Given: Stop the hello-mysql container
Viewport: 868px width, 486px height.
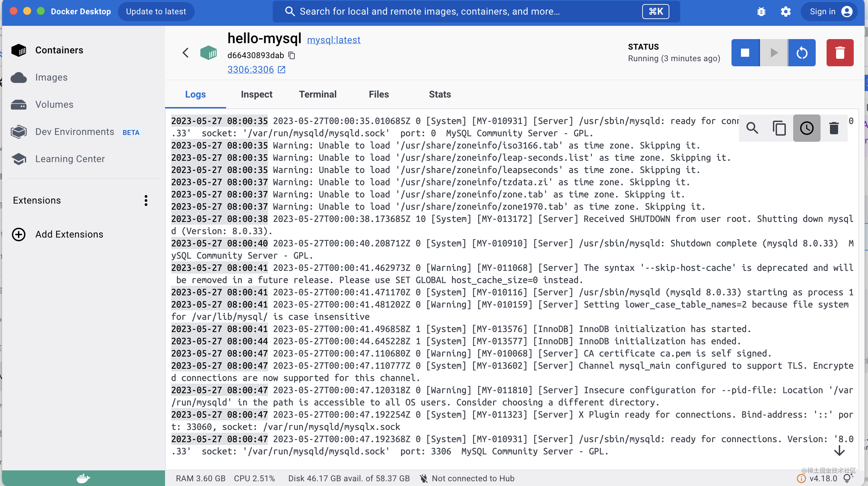Looking at the screenshot, I should pos(745,53).
